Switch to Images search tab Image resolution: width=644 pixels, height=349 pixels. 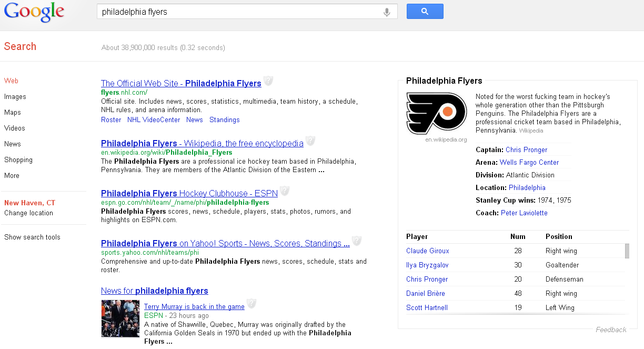15,97
